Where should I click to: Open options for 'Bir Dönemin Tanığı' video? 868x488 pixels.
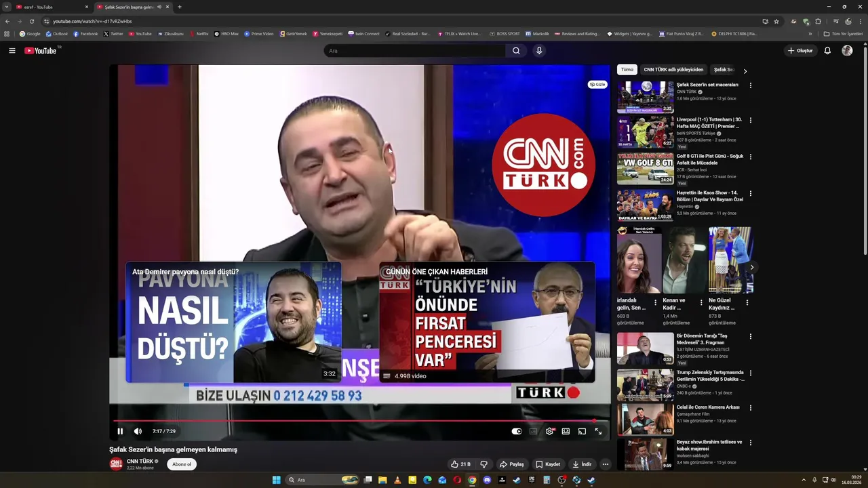click(750, 337)
